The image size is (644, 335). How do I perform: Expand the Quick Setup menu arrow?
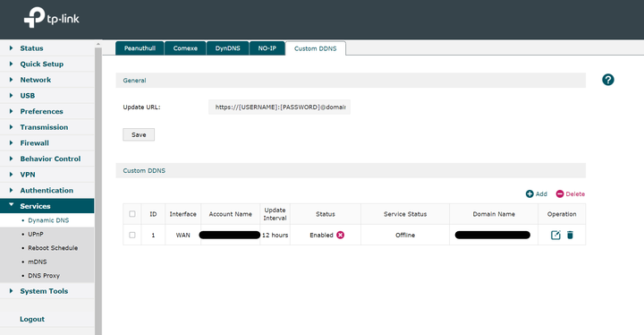[x=11, y=64]
